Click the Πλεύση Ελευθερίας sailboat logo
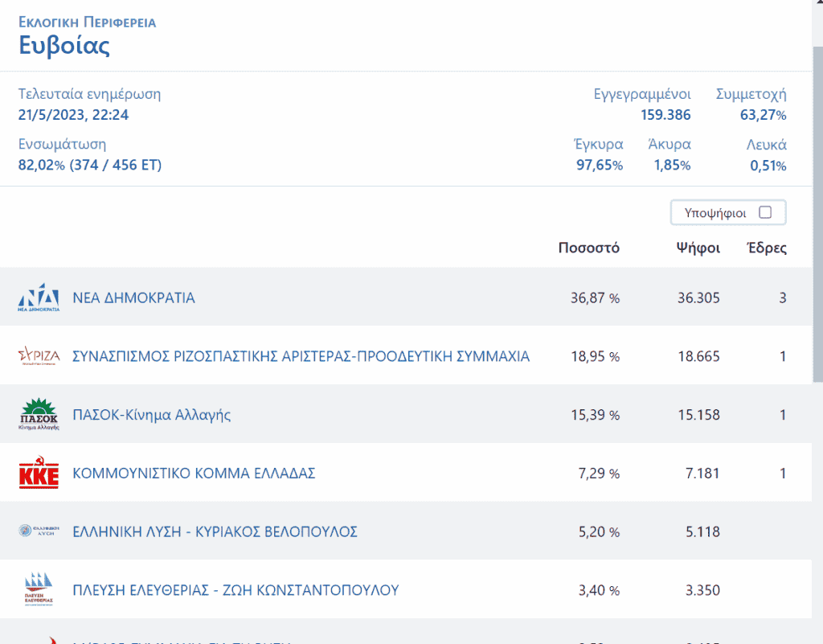 tap(39, 590)
